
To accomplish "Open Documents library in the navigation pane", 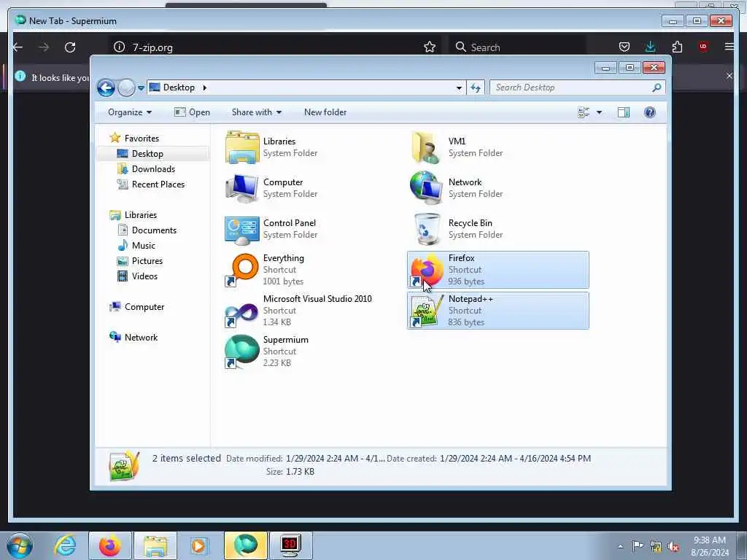I will point(154,230).
